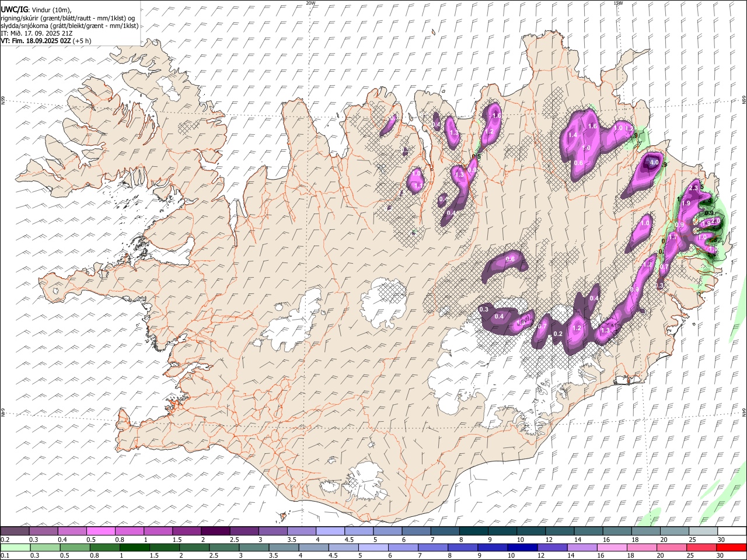The height and width of the screenshot is (560, 747).
Task: Pick the pale green 0.1 swatch in lower scale
Action: tap(16, 548)
